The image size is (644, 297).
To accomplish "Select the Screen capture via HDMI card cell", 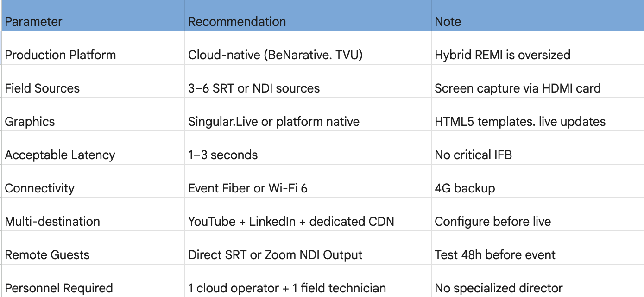I will (537, 81).
